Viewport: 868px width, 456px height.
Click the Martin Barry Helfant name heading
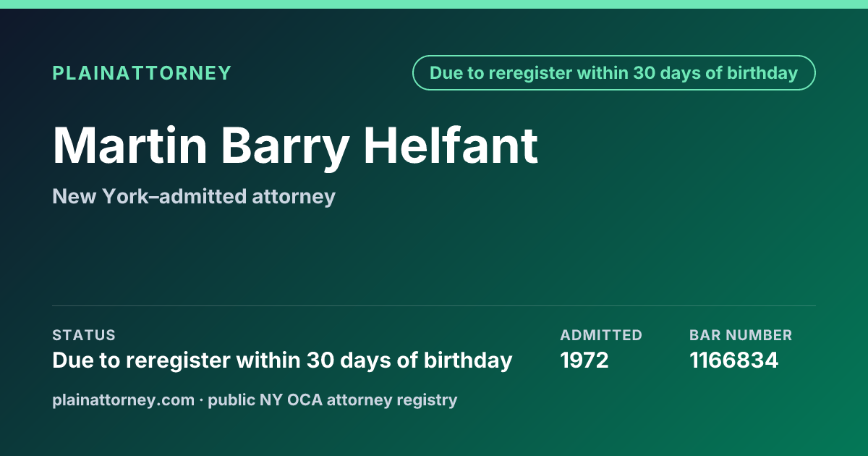point(295,146)
